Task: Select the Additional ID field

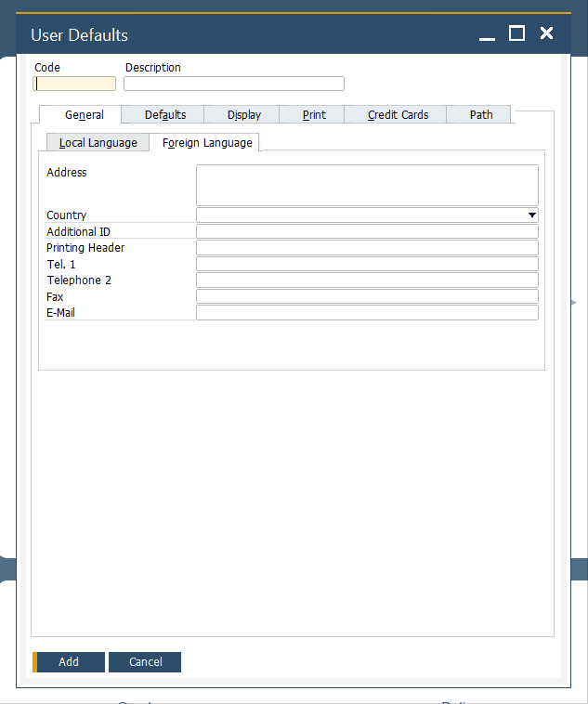Action: click(367, 231)
